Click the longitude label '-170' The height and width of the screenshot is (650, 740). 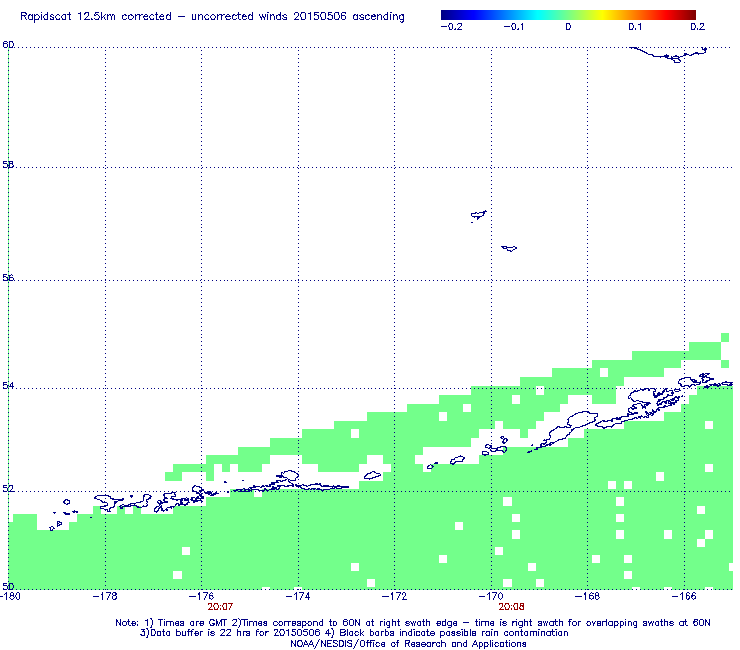tap(491, 596)
